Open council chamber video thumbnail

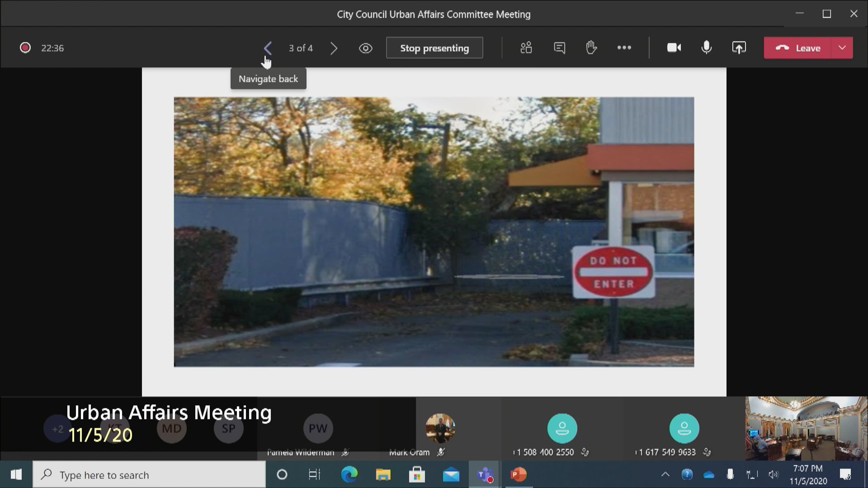pos(806,429)
